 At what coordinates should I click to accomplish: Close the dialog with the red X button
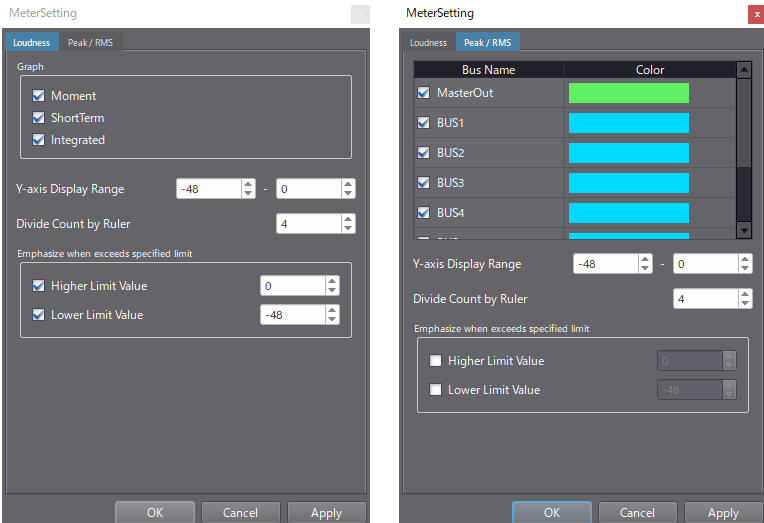(755, 14)
